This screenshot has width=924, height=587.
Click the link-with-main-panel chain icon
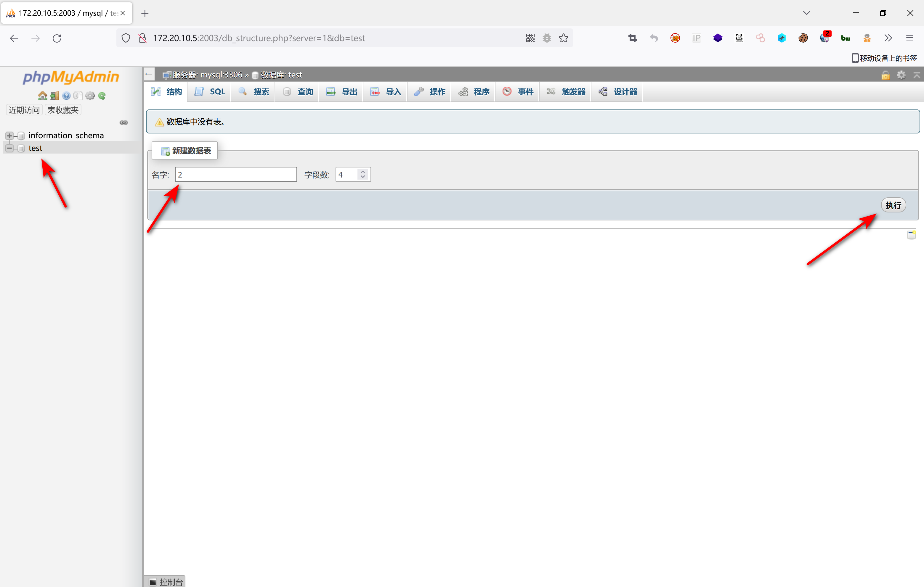pyautogui.click(x=123, y=122)
